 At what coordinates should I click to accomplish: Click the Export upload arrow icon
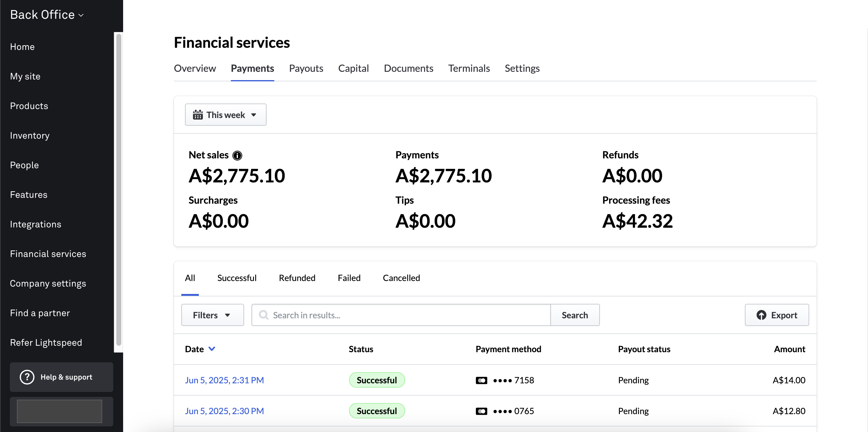(x=761, y=315)
